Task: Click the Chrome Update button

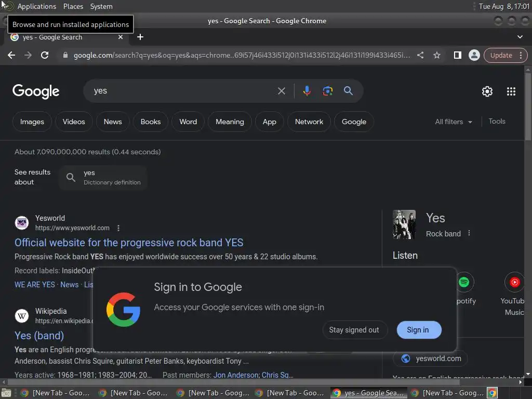Action: pyautogui.click(x=501, y=55)
